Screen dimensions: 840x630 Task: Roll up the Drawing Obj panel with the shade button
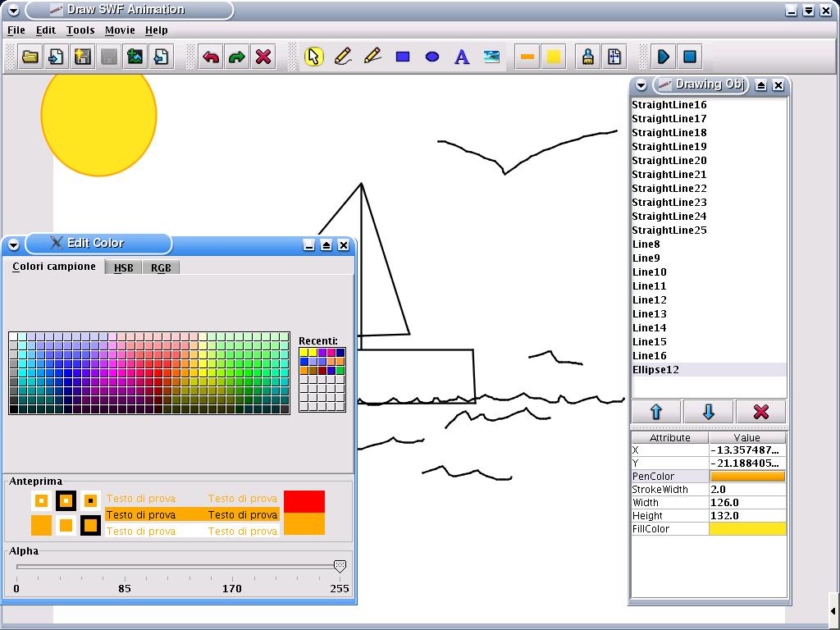pos(760,85)
